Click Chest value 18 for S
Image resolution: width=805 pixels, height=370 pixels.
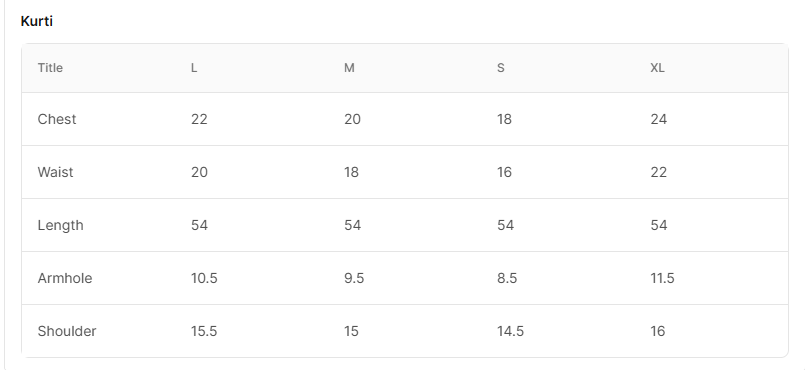(504, 119)
